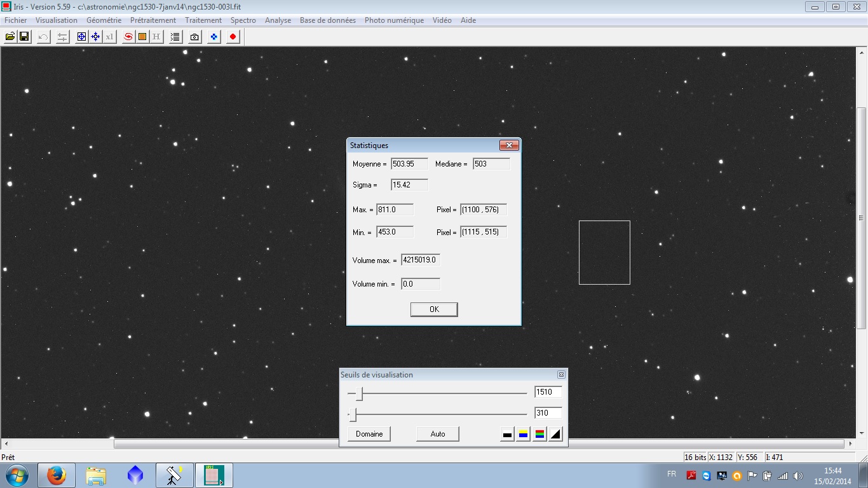
Task: Click the red swirl toolbar icon
Action: [128, 37]
